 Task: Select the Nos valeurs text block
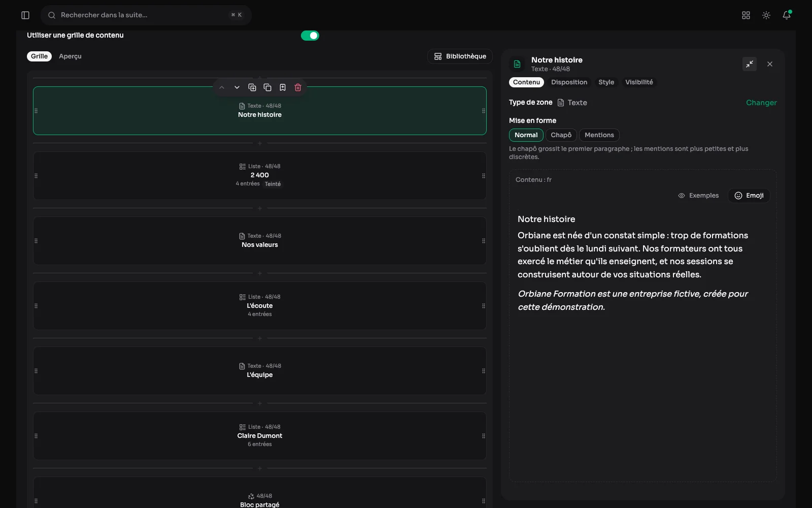[260, 241]
